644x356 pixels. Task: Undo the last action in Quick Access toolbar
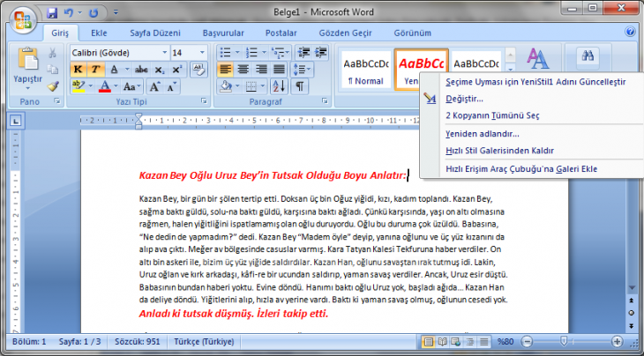pyautogui.click(x=68, y=13)
